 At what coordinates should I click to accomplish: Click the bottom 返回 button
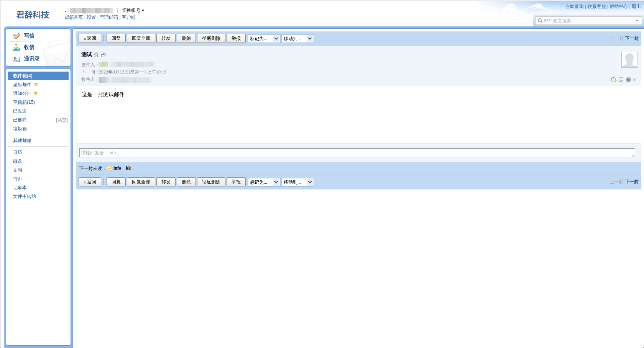click(90, 182)
